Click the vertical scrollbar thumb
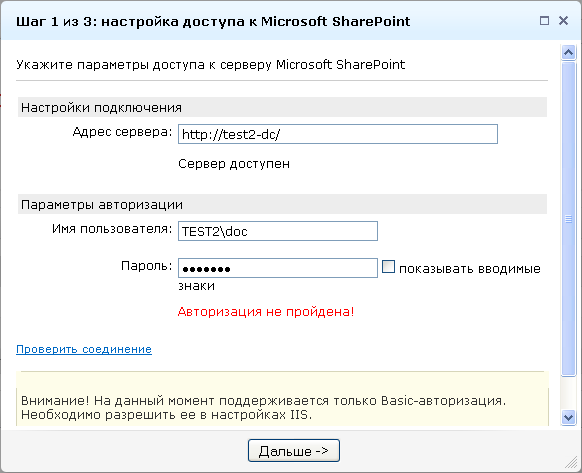 tap(568, 219)
